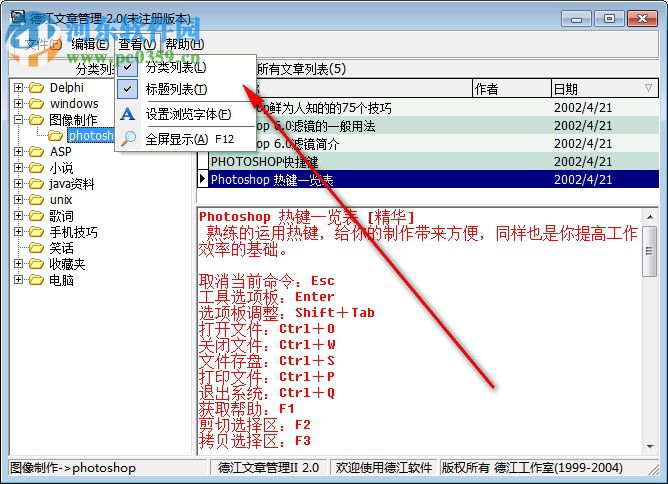Close the 查看(V) menu
The height and width of the screenshot is (484, 668).
pyautogui.click(x=137, y=44)
